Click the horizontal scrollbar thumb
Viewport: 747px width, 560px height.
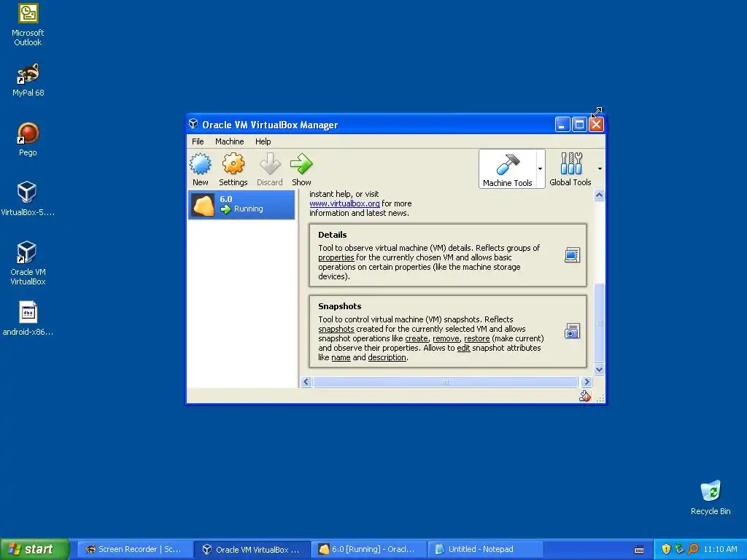pos(446,382)
